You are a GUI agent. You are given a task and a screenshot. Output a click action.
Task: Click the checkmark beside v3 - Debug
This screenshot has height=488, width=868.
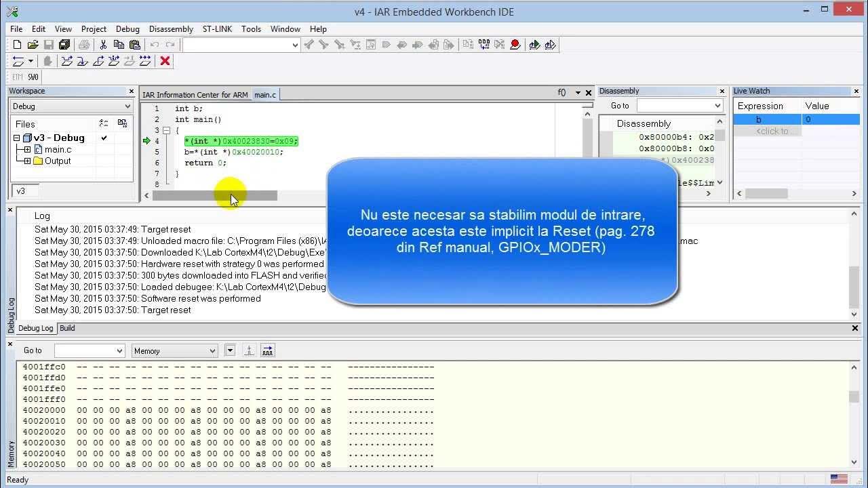(x=104, y=138)
